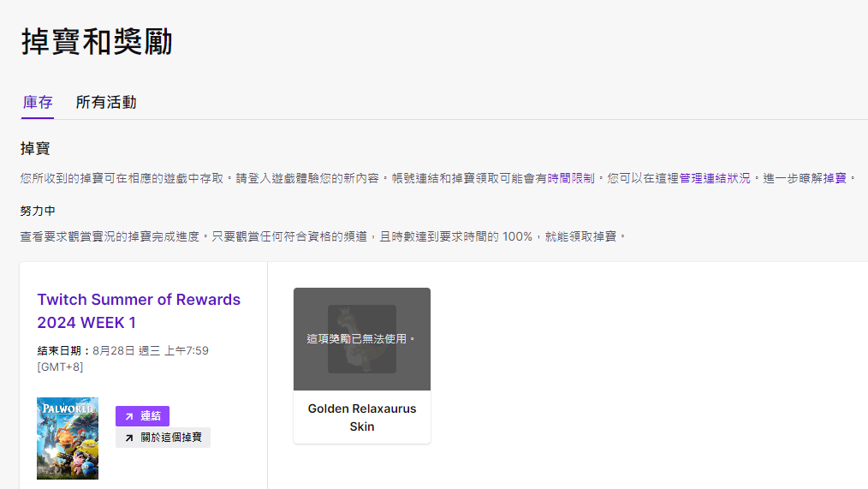
Task: Click the 掉寶和獎勵 page title
Action: click(97, 41)
